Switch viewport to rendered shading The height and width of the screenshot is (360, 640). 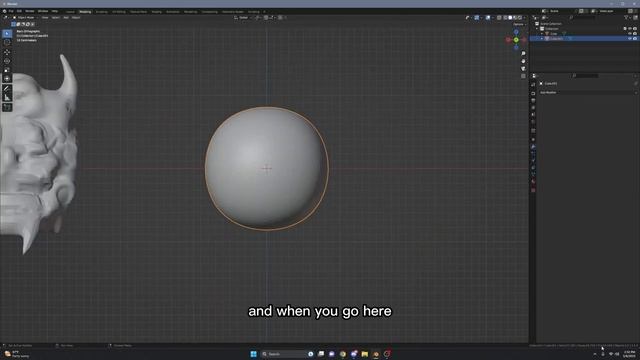point(519,18)
